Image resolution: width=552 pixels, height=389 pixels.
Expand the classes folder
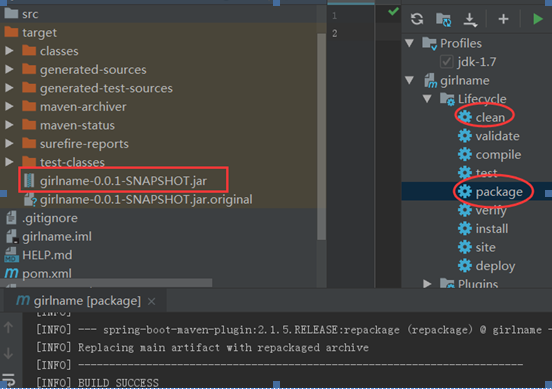pyautogui.click(x=9, y=51)
